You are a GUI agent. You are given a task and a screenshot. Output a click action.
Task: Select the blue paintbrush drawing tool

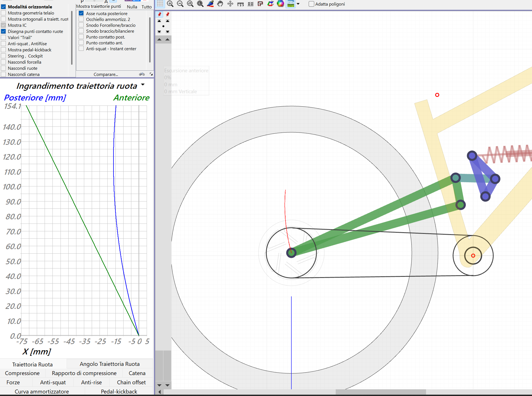[210, 4]
